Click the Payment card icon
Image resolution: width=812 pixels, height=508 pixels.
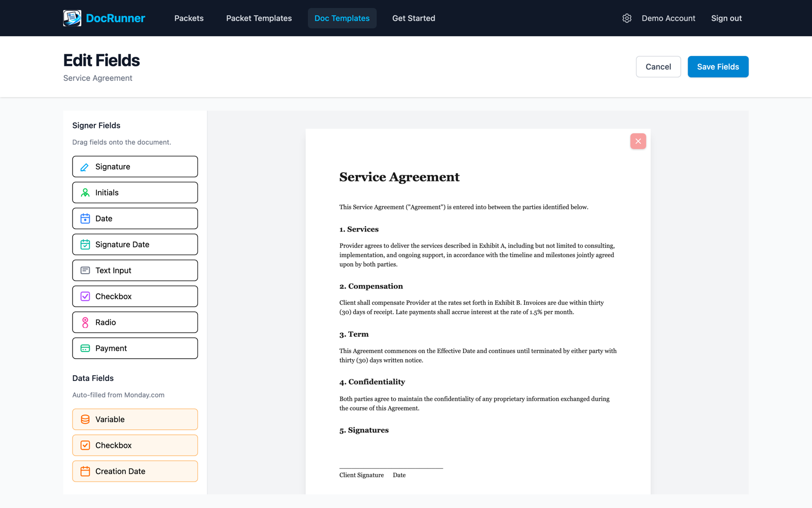tap(85, 348)
